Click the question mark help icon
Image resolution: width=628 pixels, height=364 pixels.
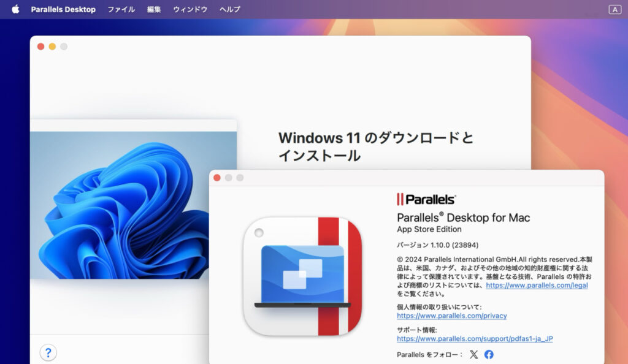[x=48, y=352]
